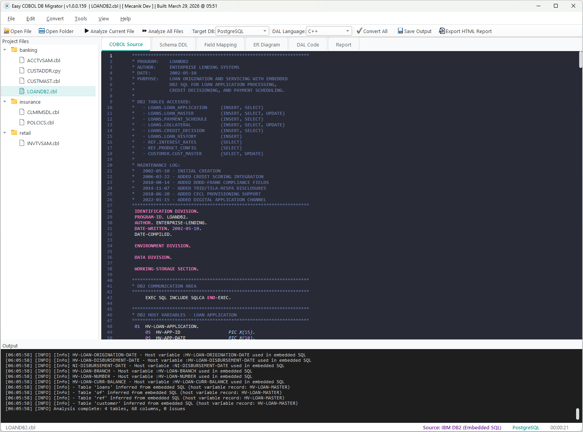Click the Open File label
Image resolution: width=583 pixels, height=432 pixels.
(21, 31)
